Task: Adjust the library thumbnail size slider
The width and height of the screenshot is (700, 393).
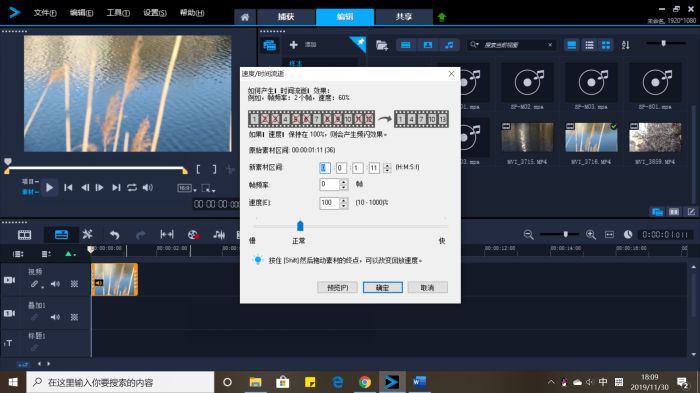Action: [664, 43]
